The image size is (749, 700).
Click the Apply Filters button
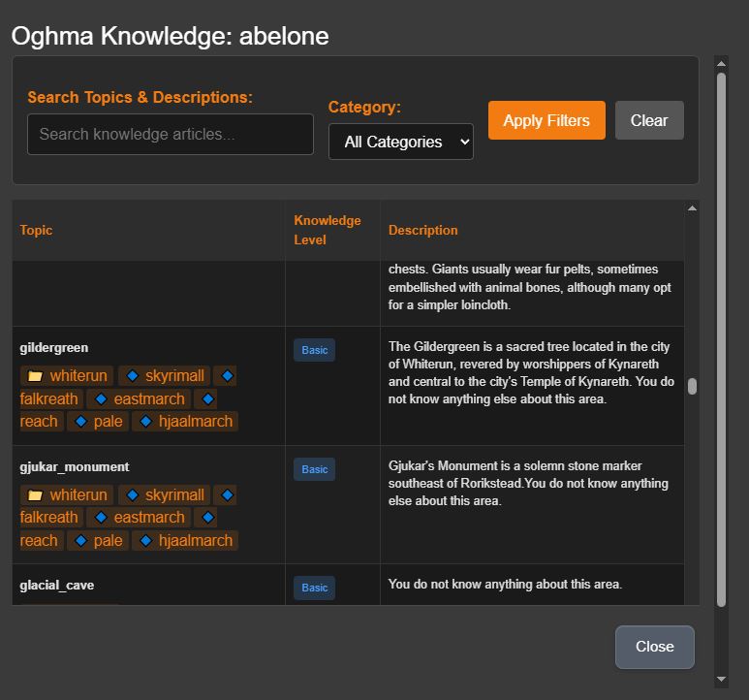[x=546, y=120]
